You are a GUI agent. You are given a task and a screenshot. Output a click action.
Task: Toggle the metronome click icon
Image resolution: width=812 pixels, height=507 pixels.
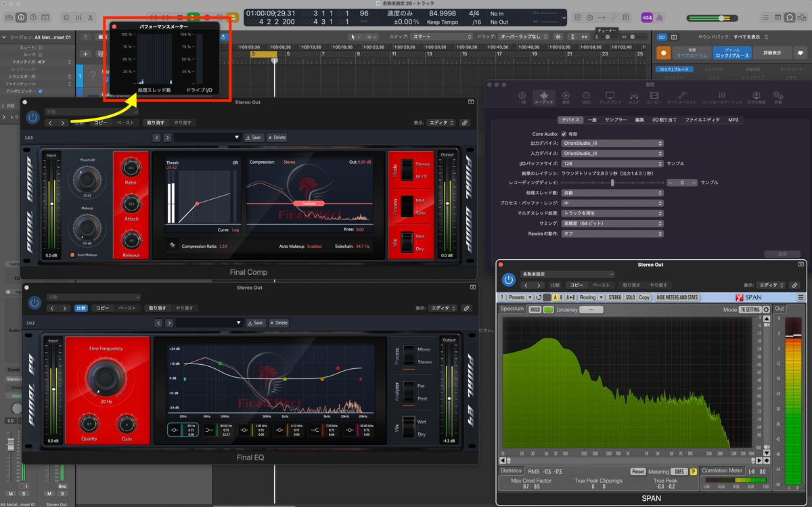click(x=661, y=17)
